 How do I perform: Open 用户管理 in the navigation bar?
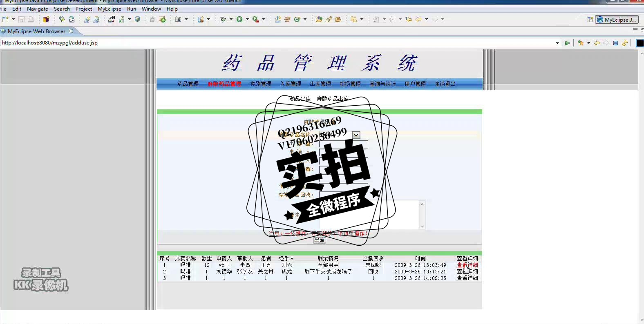[x=415, y=84]
